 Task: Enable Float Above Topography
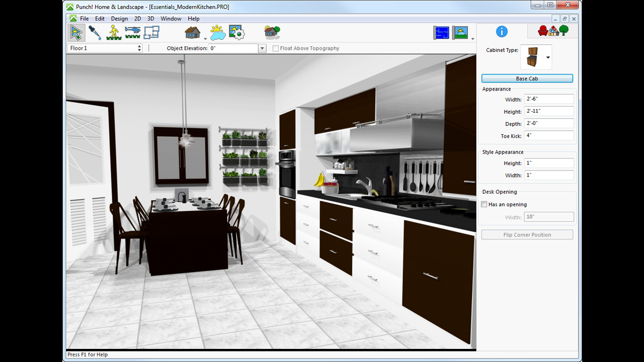(275, 48)
